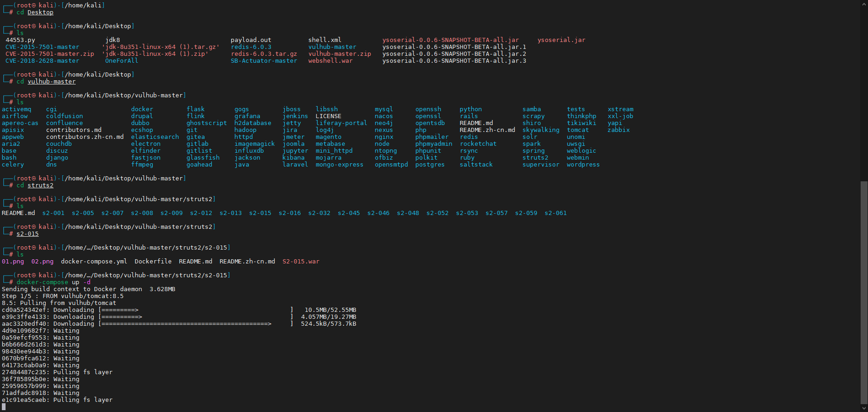Click the phpmyadmin directory name

[x=434, y=144]
